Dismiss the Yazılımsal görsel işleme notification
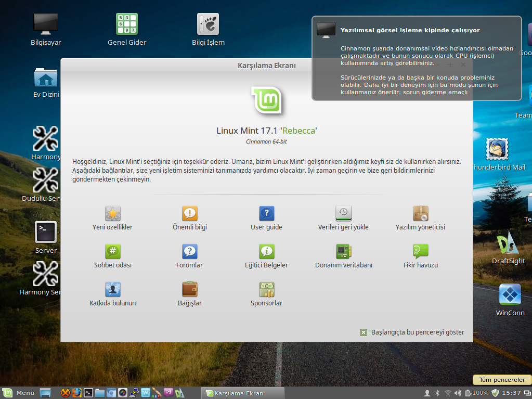532x399 pixels. 417,58
